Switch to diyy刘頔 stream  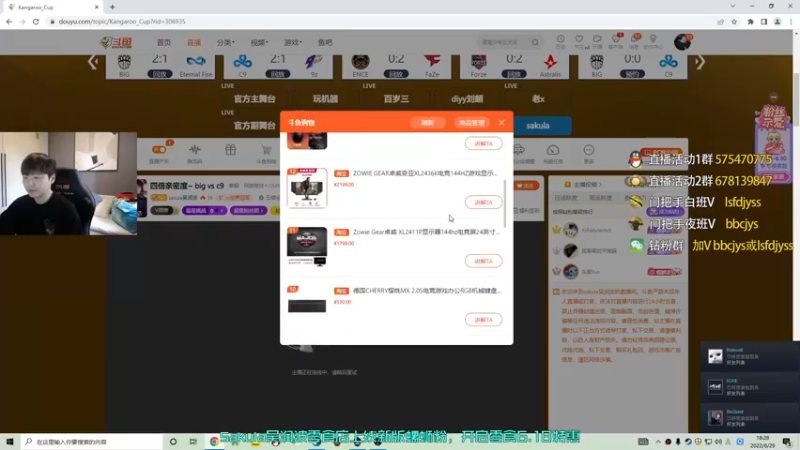467,99
